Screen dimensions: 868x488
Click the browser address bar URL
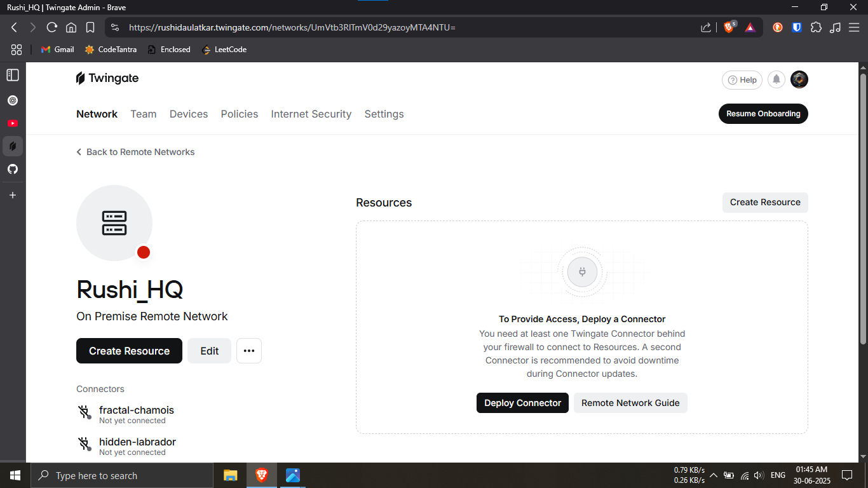click(292, 27)
